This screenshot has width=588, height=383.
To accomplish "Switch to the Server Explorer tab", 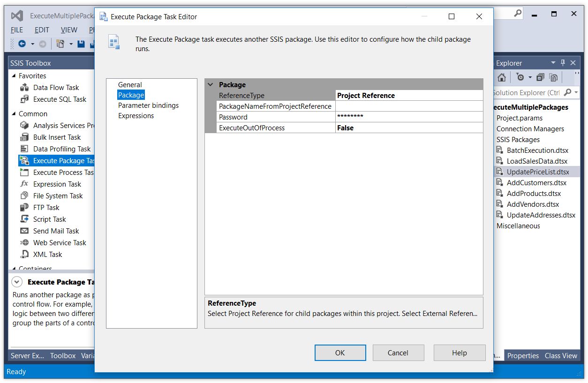I will tap(27, 356).
